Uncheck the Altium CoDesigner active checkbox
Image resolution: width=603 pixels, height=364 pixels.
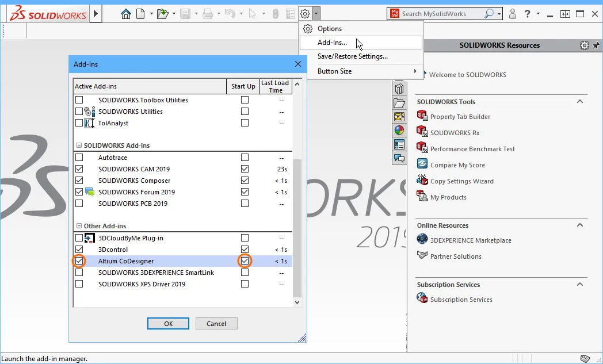tap(79, 261)
